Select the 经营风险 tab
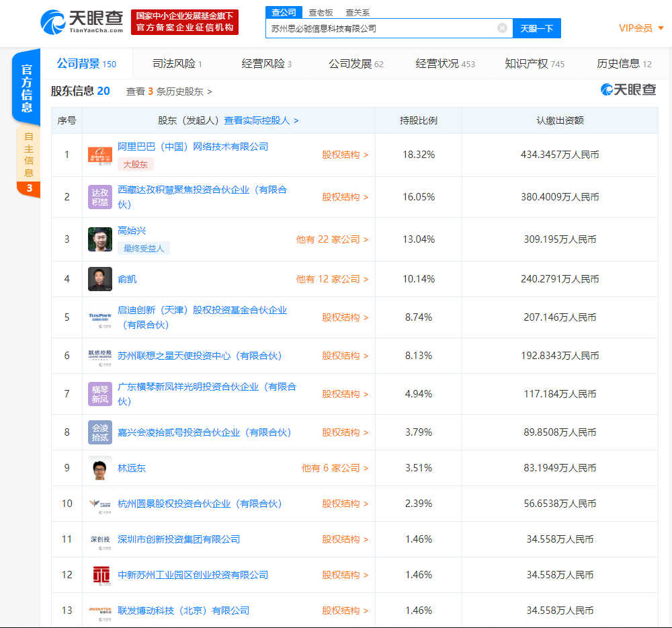The height and width of the screenshot is (628, 672). pos(267,63)
